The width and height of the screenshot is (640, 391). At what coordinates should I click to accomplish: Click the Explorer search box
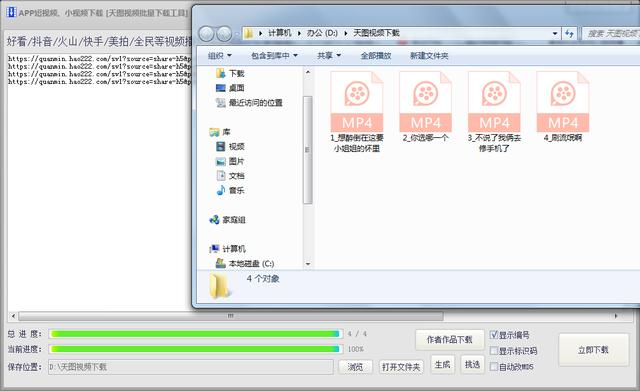611,33
